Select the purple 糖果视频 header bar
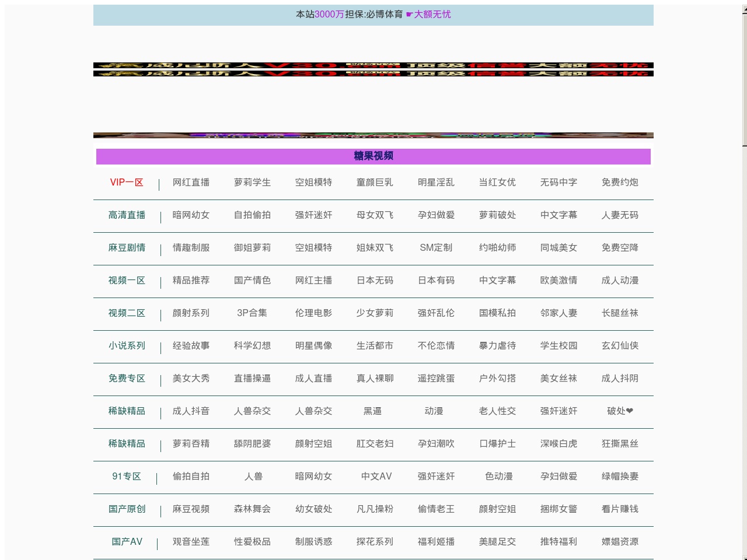 coord(373,156)
